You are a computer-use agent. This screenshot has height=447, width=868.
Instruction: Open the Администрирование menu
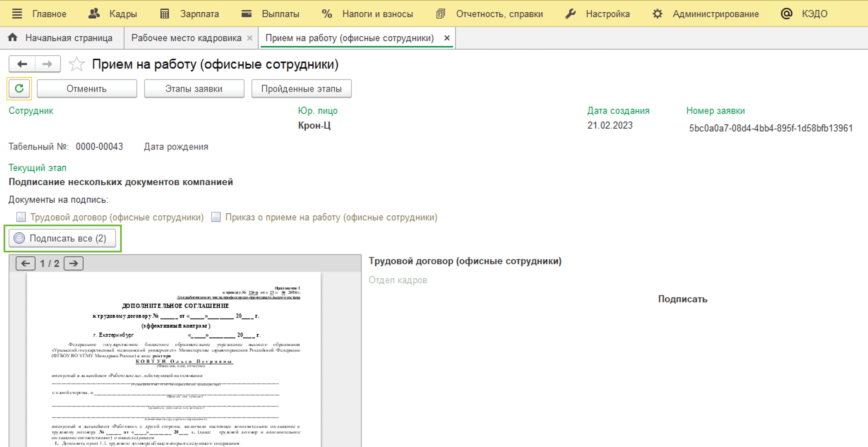pyautogui.click(x=715, y=14)
